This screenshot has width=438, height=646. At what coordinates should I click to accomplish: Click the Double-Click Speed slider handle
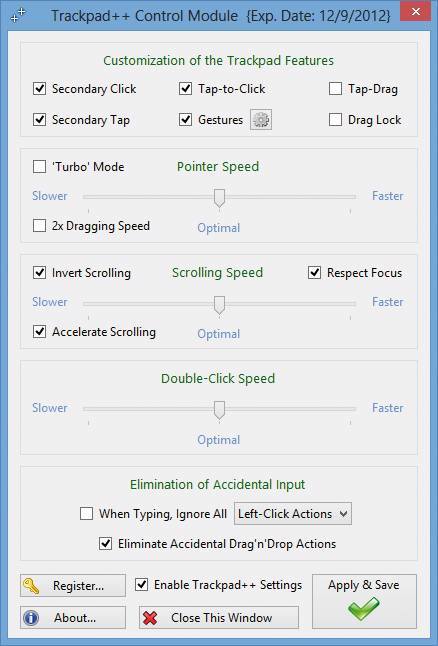coord(219,410)
